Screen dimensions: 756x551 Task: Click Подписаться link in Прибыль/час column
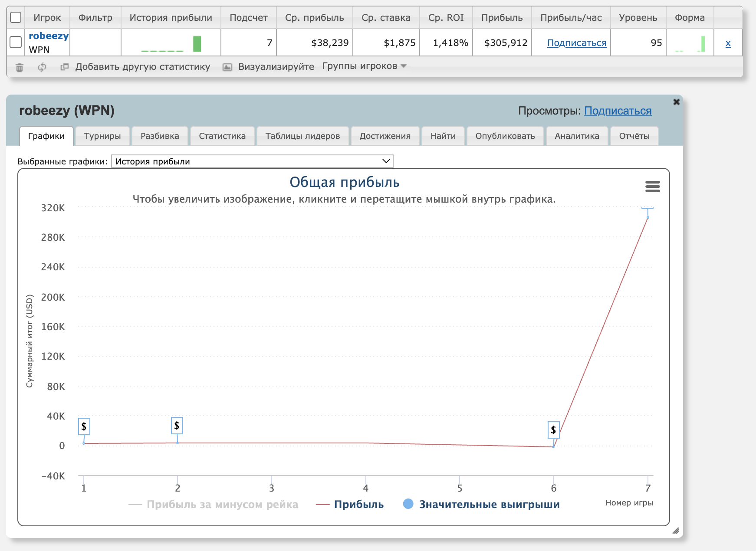(x=576, y=43)
